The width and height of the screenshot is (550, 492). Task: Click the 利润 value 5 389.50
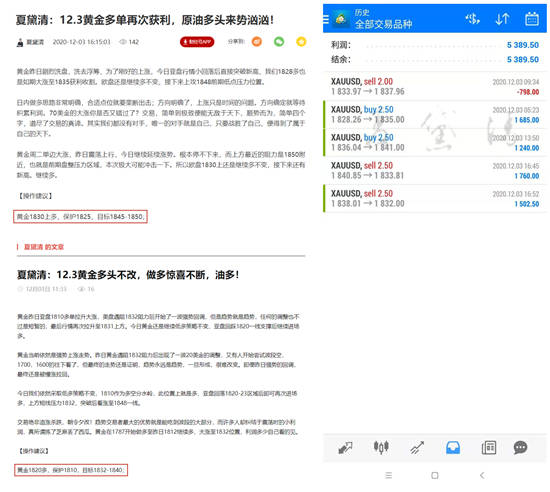pyautogui.click(x=523, y=45)
